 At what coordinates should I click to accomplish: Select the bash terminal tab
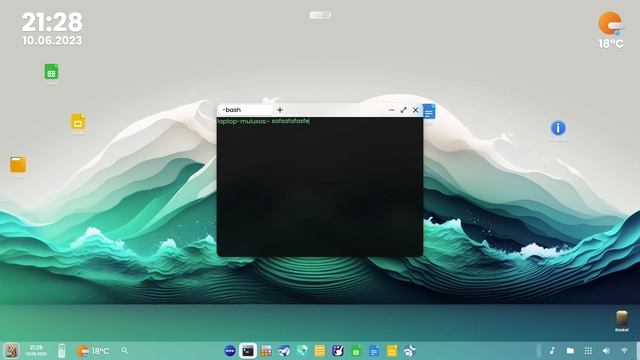(245, 110)
